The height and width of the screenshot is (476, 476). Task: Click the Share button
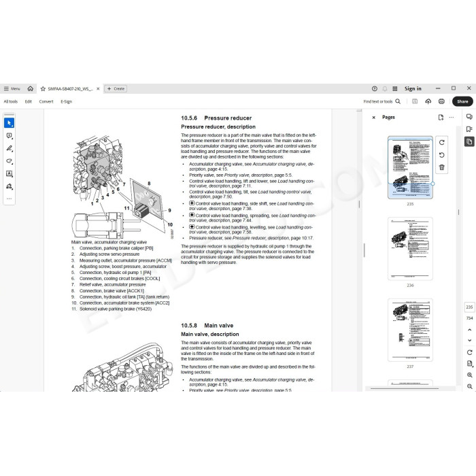(462, 101)
